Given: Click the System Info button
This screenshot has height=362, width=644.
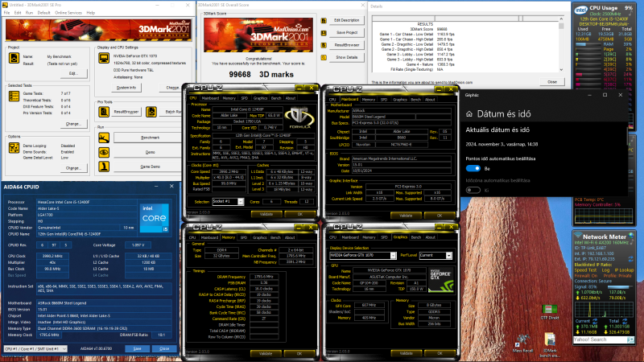Looking at the screenshot, I should 126,88.
